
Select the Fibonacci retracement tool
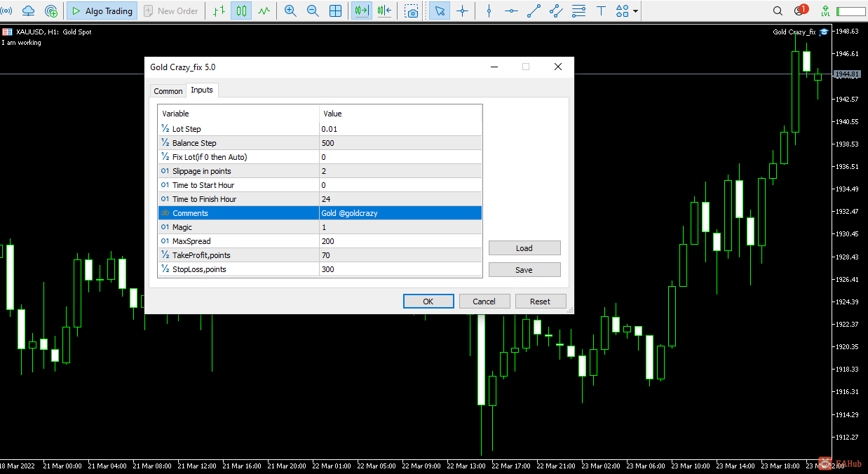(x=578, y=11)
